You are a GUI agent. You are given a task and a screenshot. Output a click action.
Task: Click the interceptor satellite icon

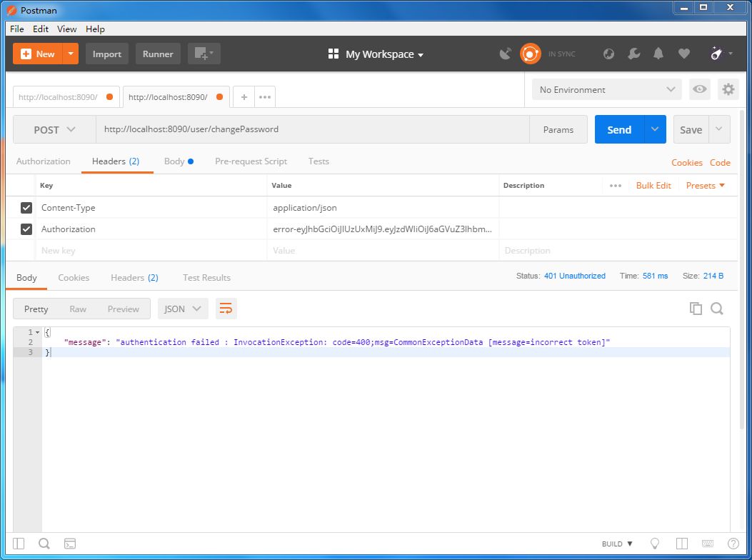pyautogui.click(x=505, y=54)
